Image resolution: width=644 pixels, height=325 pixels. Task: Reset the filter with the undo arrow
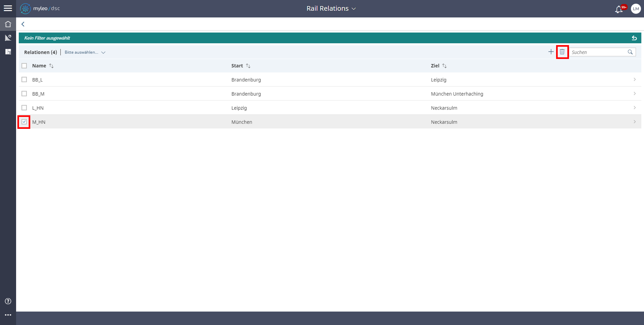tap(634, 38)
